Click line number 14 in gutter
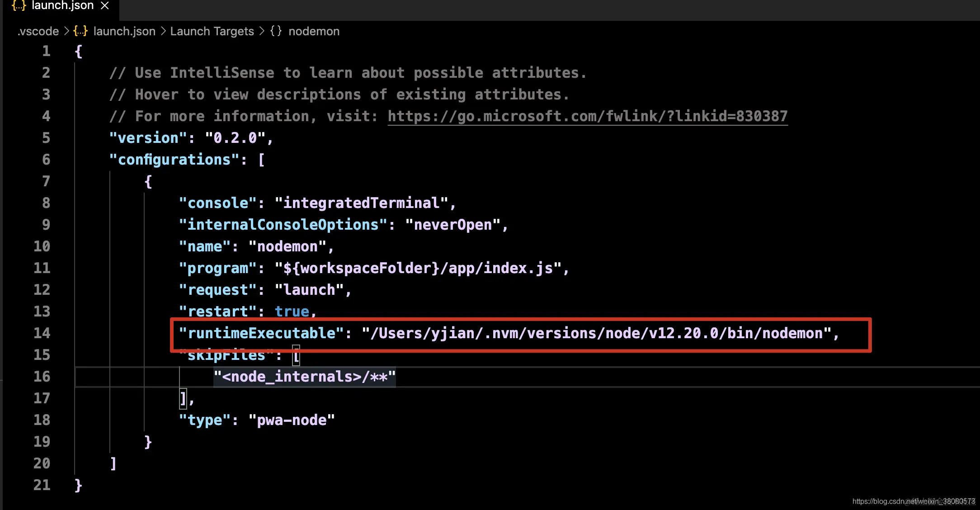This screenshot has width=980, height=510. point(42,333)
